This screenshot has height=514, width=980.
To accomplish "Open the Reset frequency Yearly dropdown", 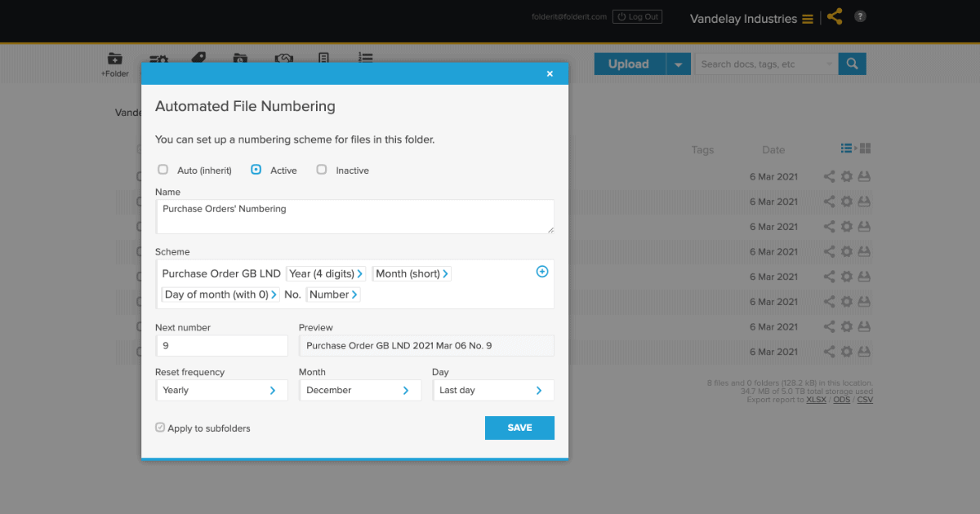I will [221, 390].
